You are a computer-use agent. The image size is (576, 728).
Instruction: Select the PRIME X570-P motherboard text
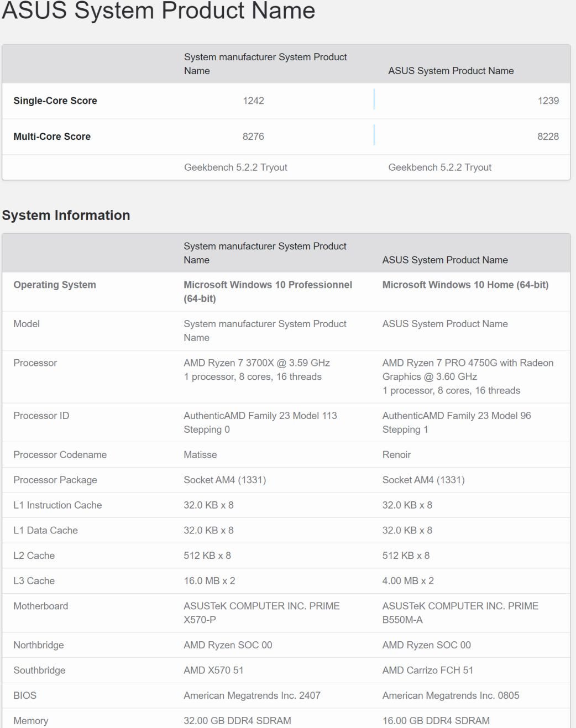coord(261,612)
